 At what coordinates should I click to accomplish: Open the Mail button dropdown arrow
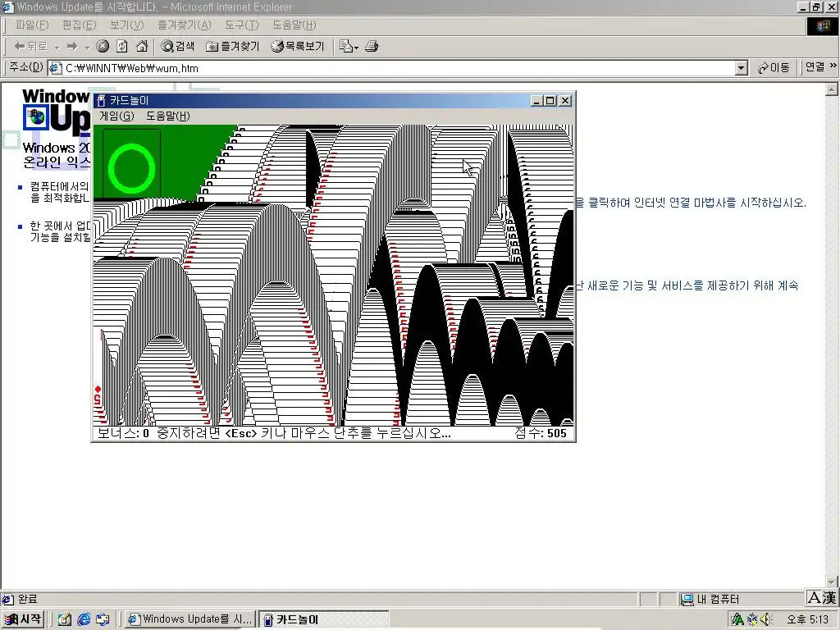coord(356,48)
